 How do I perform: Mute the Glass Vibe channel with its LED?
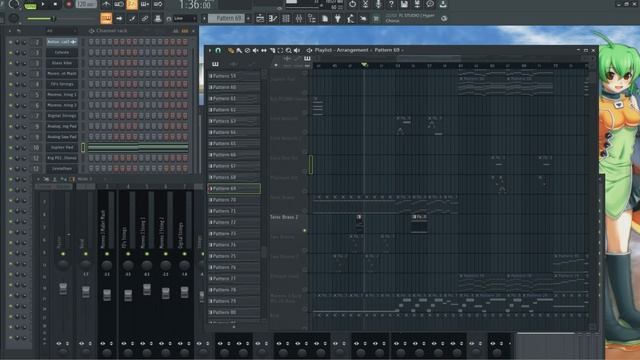[x=11, y=63]
